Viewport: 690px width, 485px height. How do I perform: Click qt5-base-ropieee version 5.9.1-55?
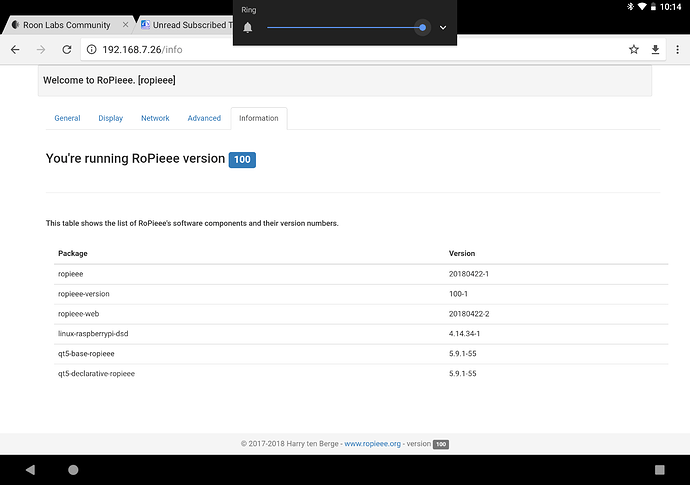[462, 353]
